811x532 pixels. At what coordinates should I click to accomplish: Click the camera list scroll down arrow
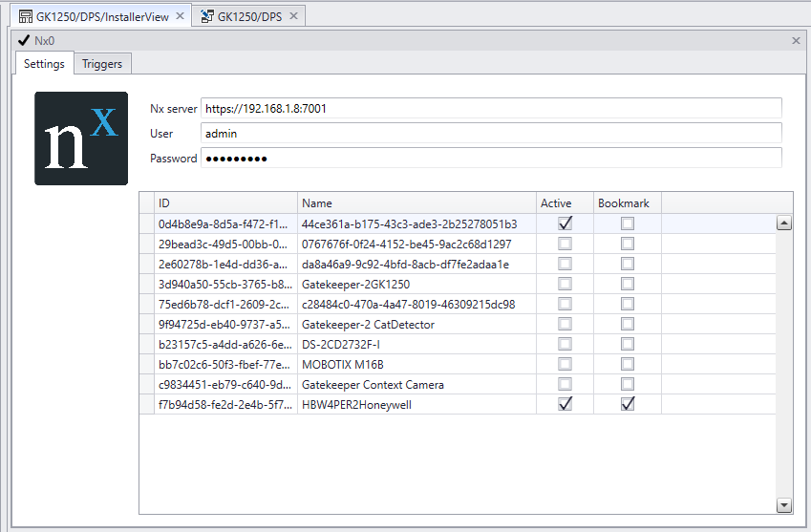[784, 505]
